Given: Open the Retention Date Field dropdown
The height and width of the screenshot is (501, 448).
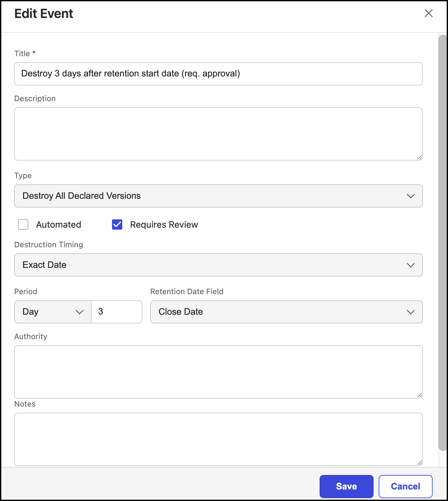Looking at the screenshot, I should (286, 312).
